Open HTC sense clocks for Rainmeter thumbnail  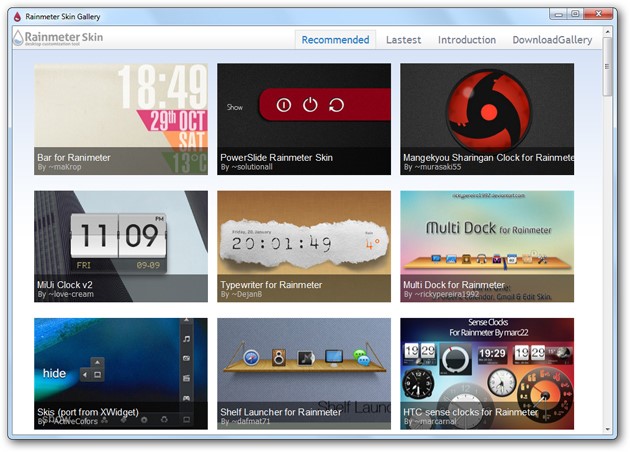487,374
